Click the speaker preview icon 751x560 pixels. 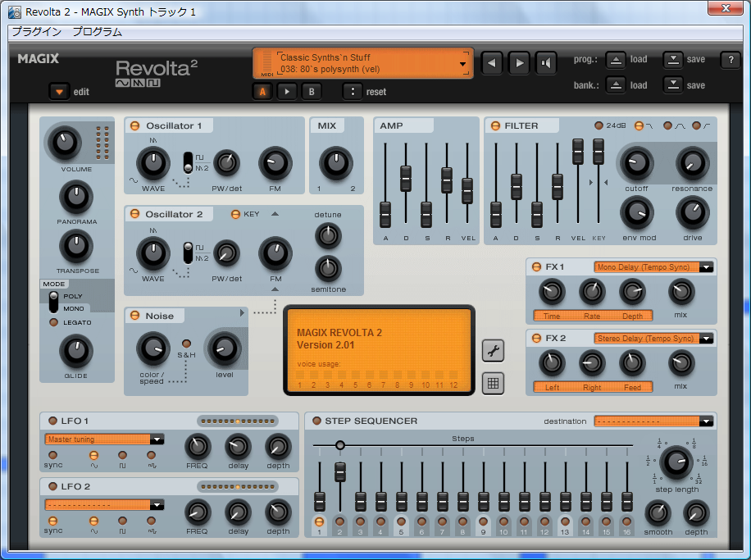546,63
